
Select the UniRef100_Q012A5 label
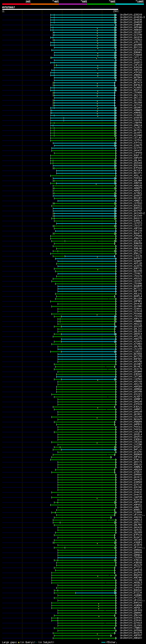point(131,326)
